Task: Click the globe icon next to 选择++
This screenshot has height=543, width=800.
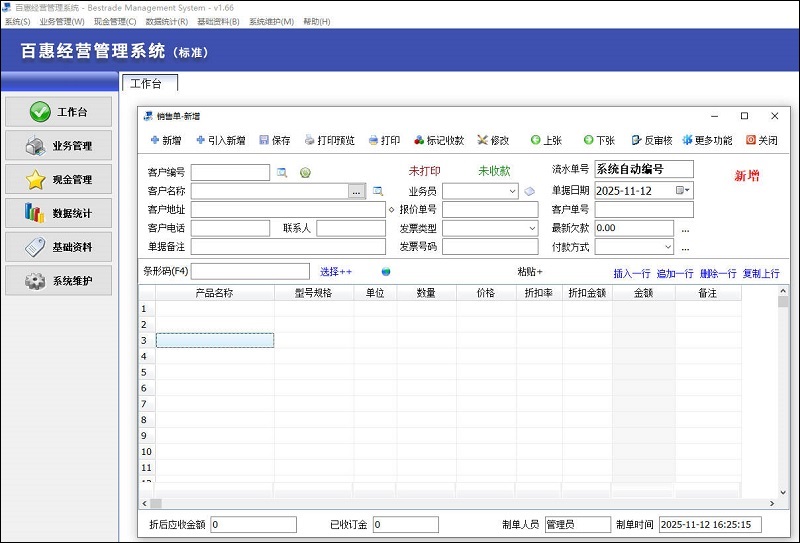Action: tap(386, 272)
